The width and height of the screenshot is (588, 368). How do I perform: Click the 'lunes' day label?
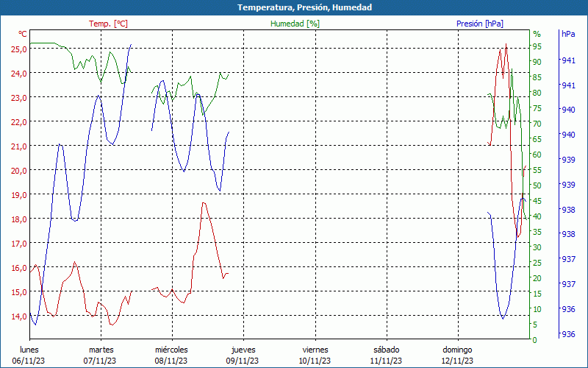pos(29,350)
